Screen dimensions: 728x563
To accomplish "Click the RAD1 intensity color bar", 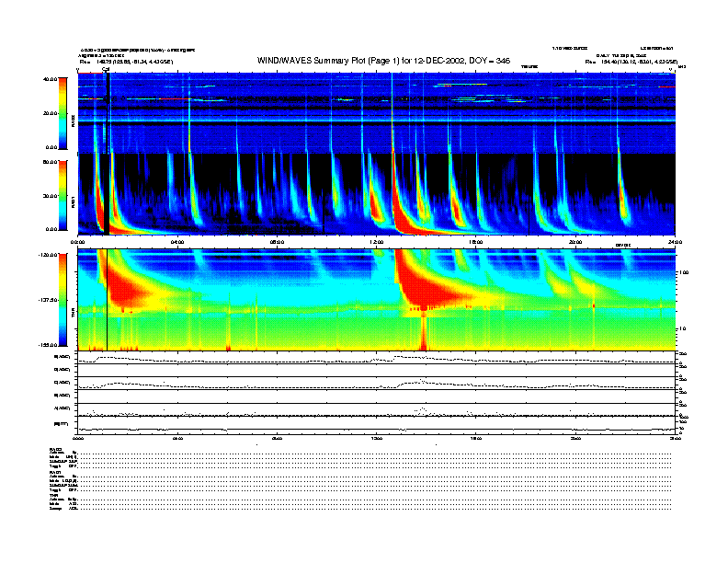I will pyautogui.click(x=63, y=196).
